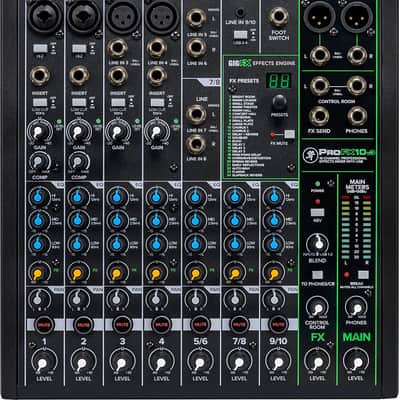The height and width of the screenshot is (400, 400).
Task: Click the channel 5/6 yellow FX send knob
Action: (196, 273)
